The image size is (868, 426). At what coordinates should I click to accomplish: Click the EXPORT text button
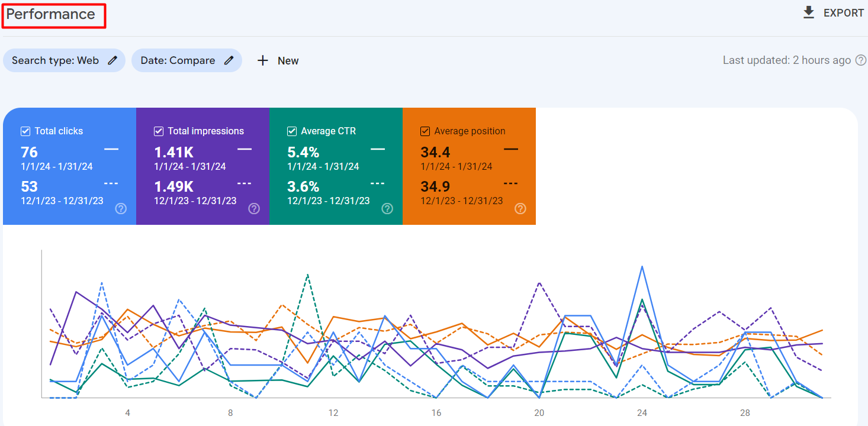coord(843,13)
